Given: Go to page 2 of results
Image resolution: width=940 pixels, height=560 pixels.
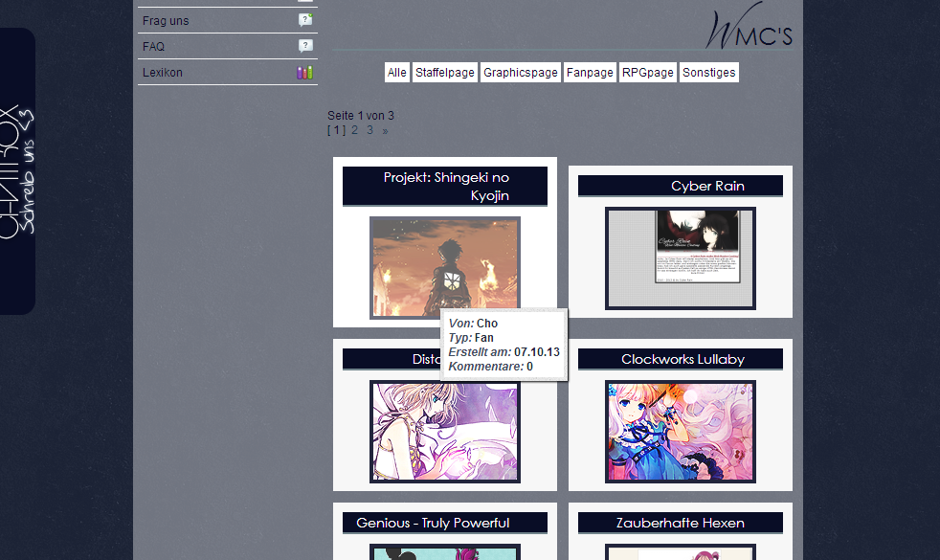Looking at the screenshot, I should pos(354,130).
